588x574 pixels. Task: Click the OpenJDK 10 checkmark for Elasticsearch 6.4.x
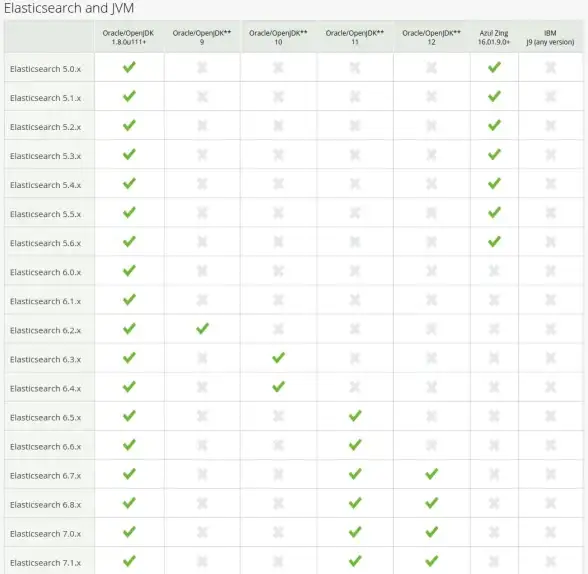click(279, 387)
